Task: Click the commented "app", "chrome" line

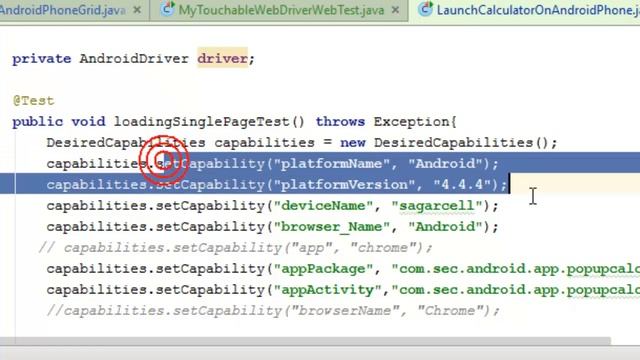Action: coord(236,248)
